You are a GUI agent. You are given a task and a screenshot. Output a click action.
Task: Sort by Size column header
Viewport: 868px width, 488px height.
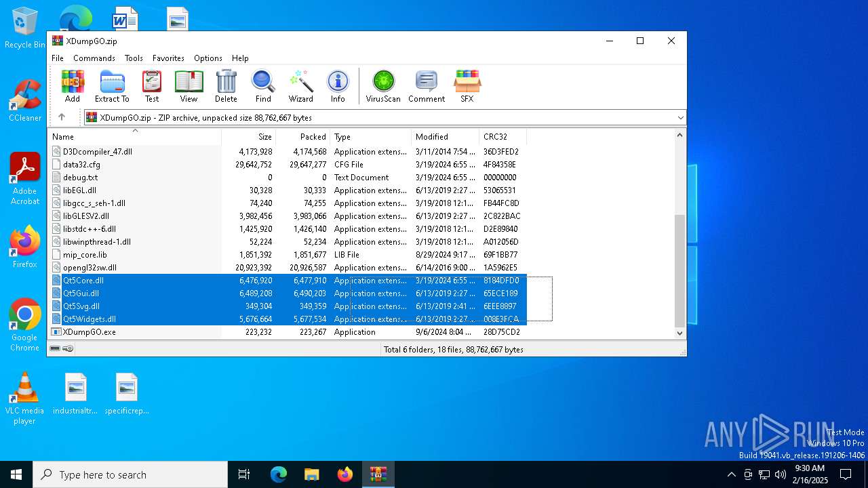point(249,136)
